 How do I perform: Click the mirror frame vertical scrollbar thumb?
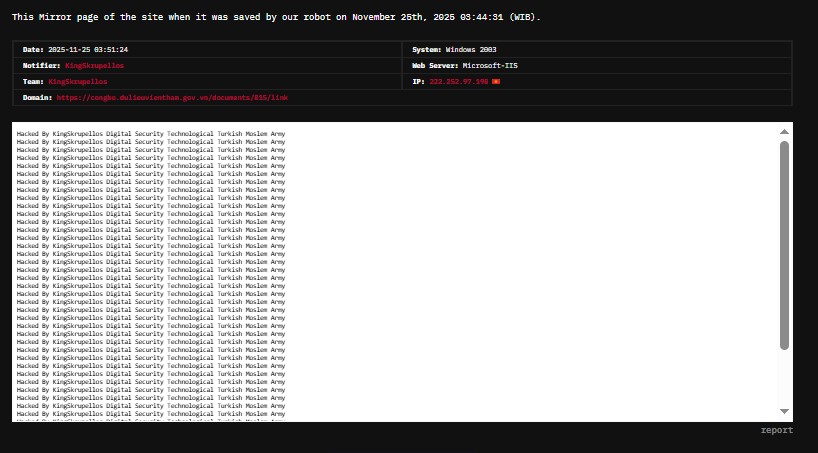[x=784, y=245]
